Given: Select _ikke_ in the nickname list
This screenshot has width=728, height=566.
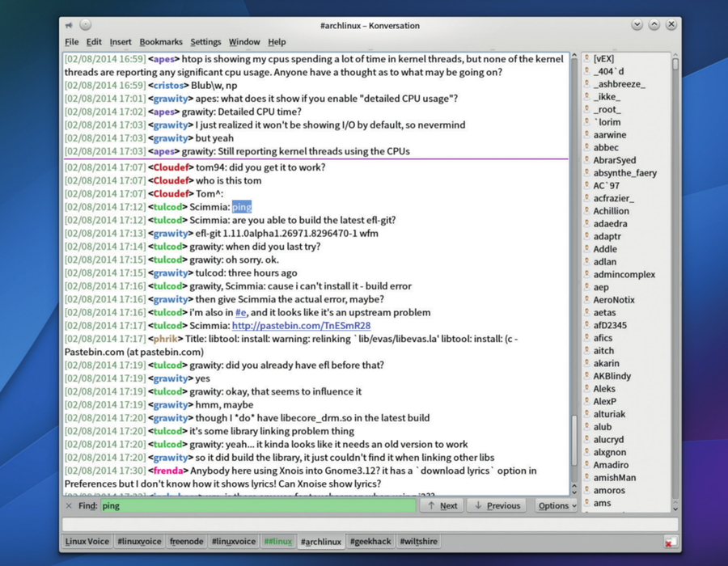Looking at the screenshot, I should 607,96.
